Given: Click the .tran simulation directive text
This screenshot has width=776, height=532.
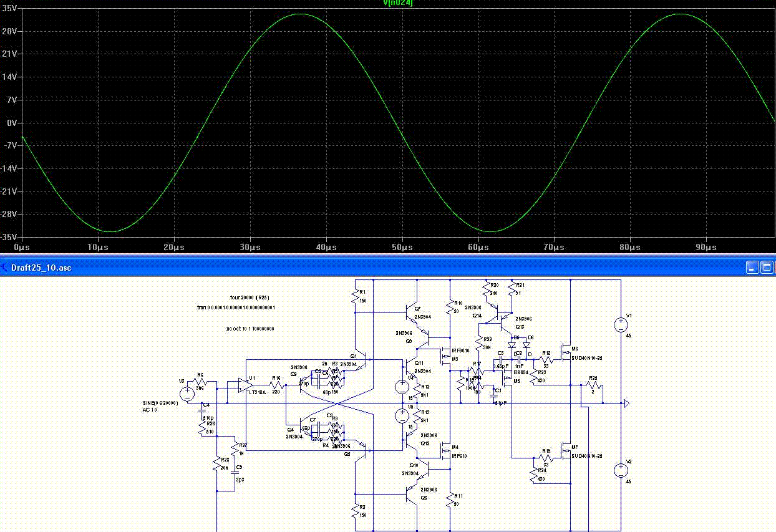Looking at the screenshot, I should tap(235, 307).
